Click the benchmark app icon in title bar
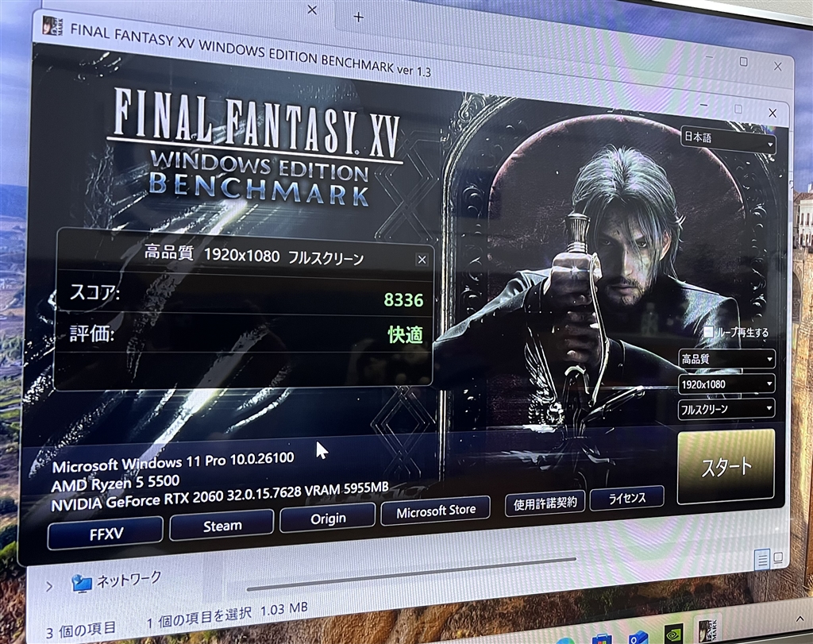The width and height of the screenshot is (813, 644). point(53,26)
